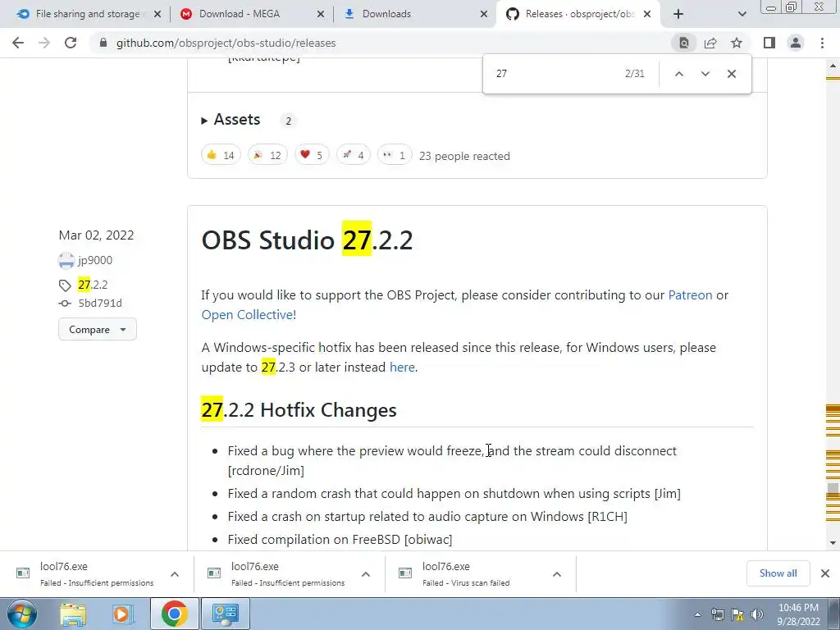The width and height of the screenshot is (840, 630).
Task: Go to previous find result
Action: (x=678, y=74)
